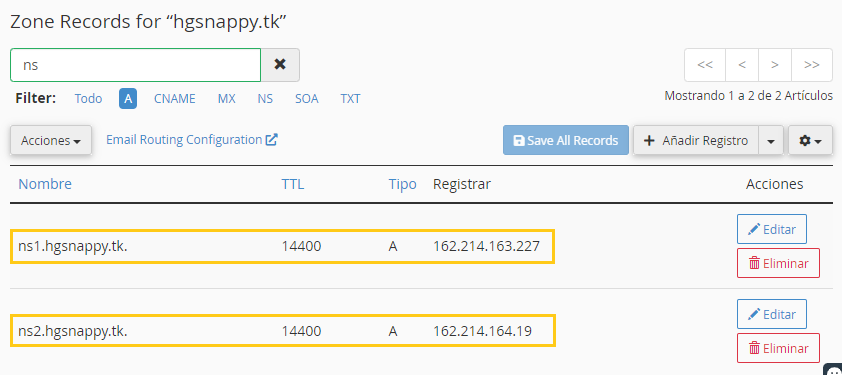842x375 pixels.
Task: Click the search input containing ns
Action: coord(135,65)
